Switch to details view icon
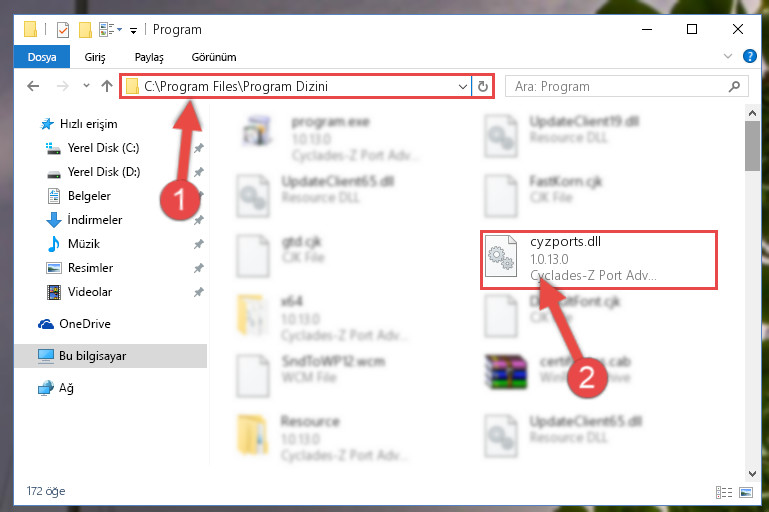Image resolution: width=769 pixels, height=512 pixels. (724, 492)
